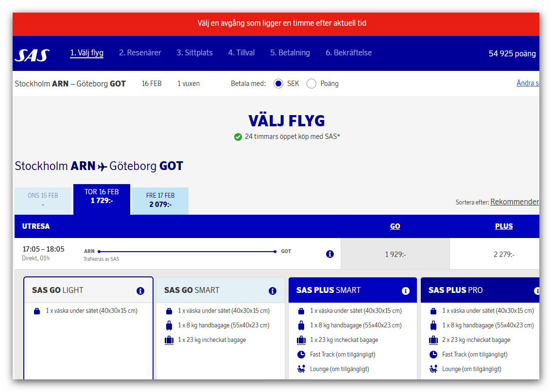
Task: Click the Ändra sökning link
Action: (x=527, y=83)
